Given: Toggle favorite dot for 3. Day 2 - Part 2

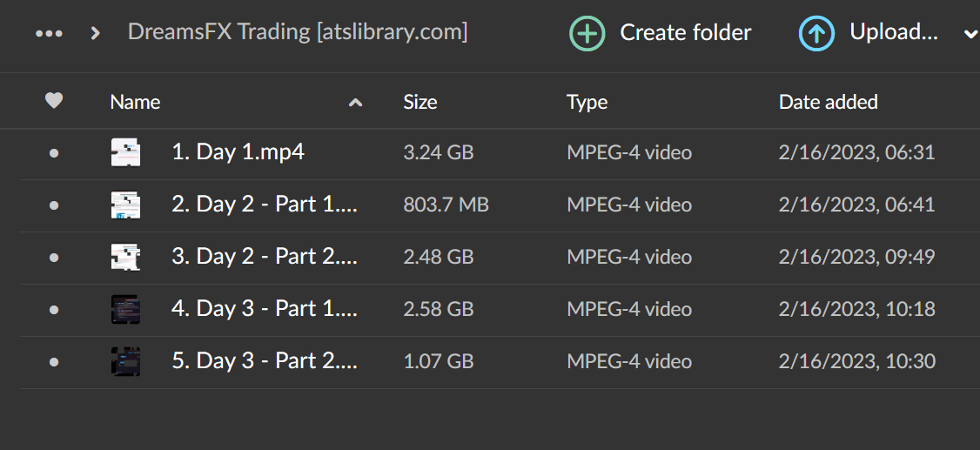Looking at the screenshot, I should pos(54,258).
